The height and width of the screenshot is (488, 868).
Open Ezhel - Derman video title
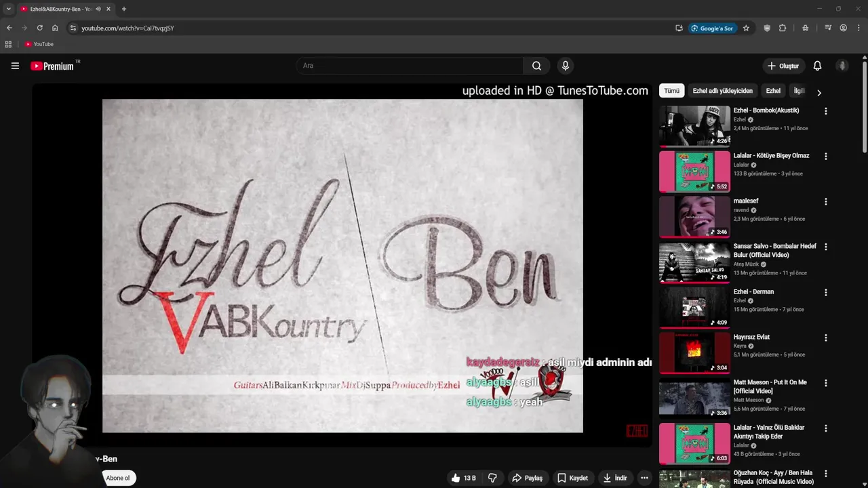[x=753, y=291]
